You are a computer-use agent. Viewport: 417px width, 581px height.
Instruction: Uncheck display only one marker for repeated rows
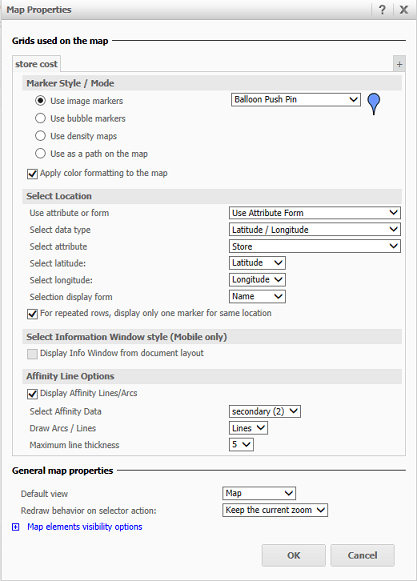[32, 314]
